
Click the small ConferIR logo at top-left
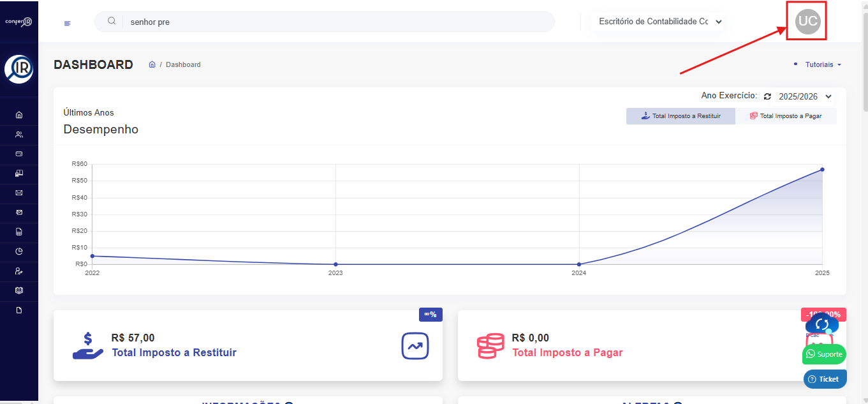[18, 21]
